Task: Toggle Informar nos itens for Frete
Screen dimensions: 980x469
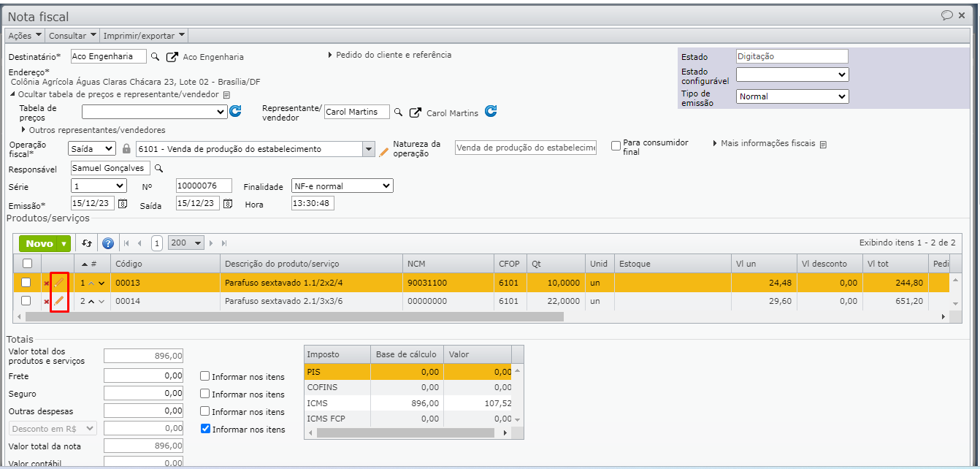Action: pos(205,376)
